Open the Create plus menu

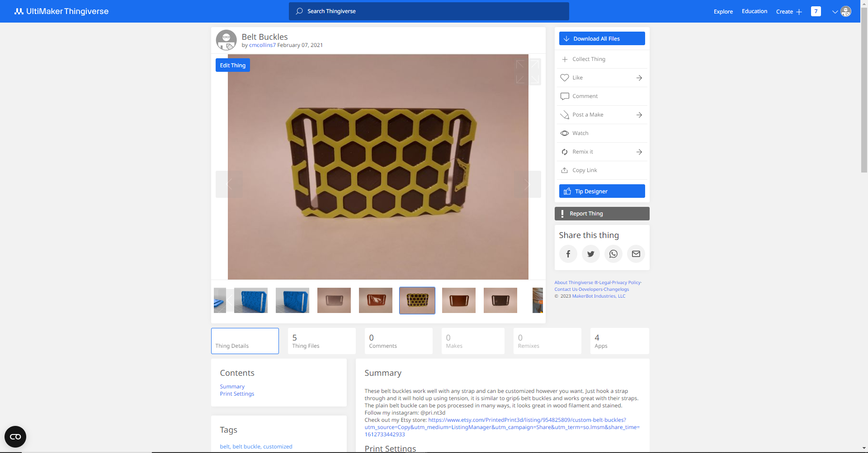tap(789, 12)
